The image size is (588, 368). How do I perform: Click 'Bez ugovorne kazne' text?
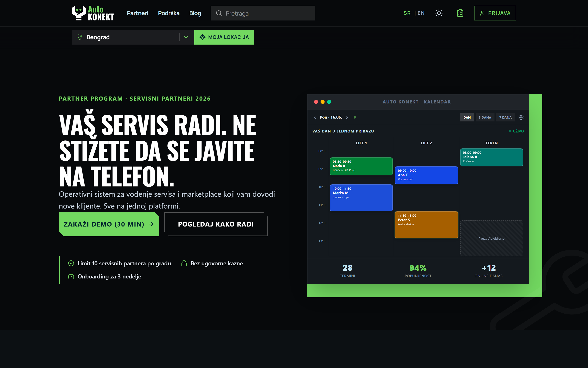click(x=217, y=263)
